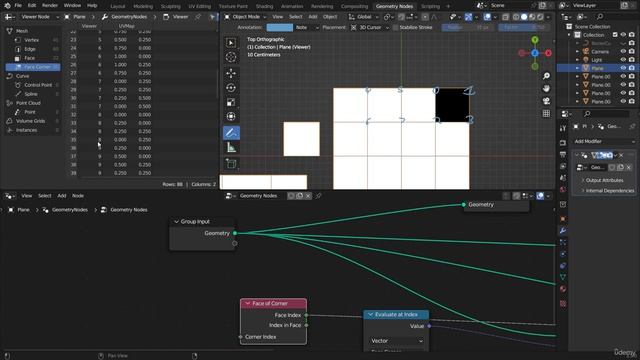This screenshot has height=360, width=640.
Task: Select the Rotate tool in viewport toolbar
Action: [x=231, y=88]
